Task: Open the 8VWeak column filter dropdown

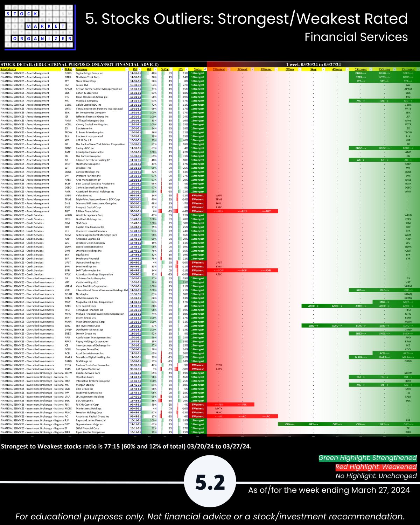Action: (x=253, y=69)
